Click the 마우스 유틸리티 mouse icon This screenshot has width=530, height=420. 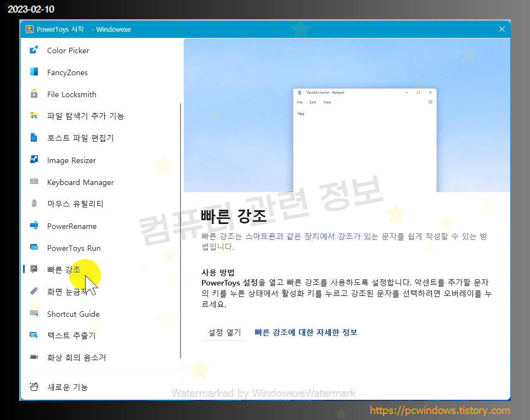click(x=34, y=203)
